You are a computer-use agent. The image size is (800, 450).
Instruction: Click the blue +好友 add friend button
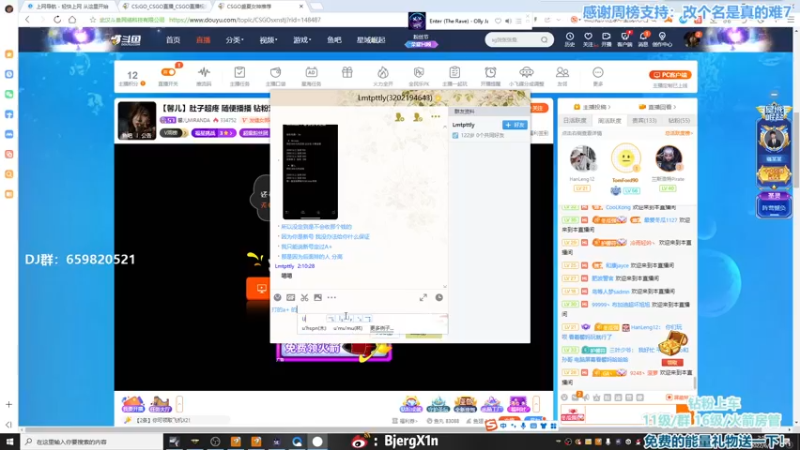(x=514, y=125)
